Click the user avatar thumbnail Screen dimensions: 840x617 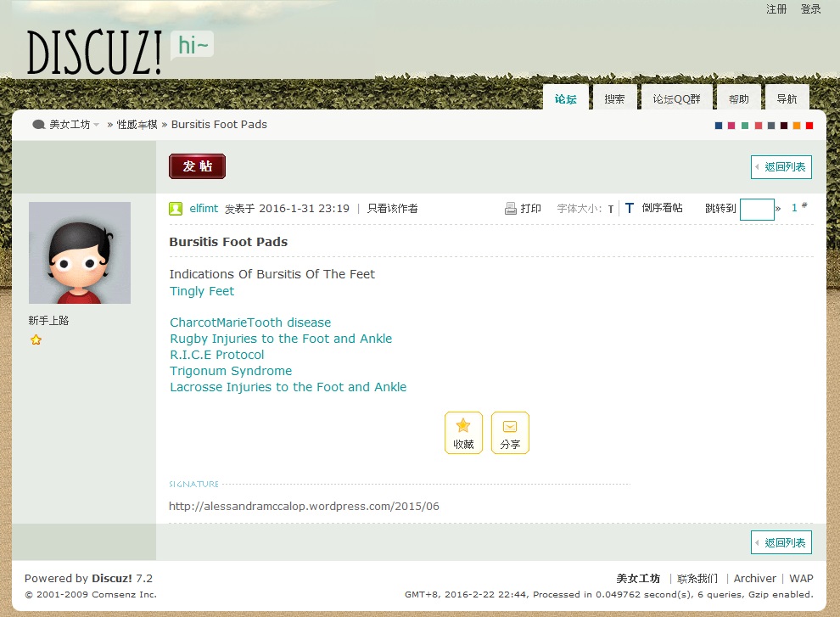(x=80, y=253)
